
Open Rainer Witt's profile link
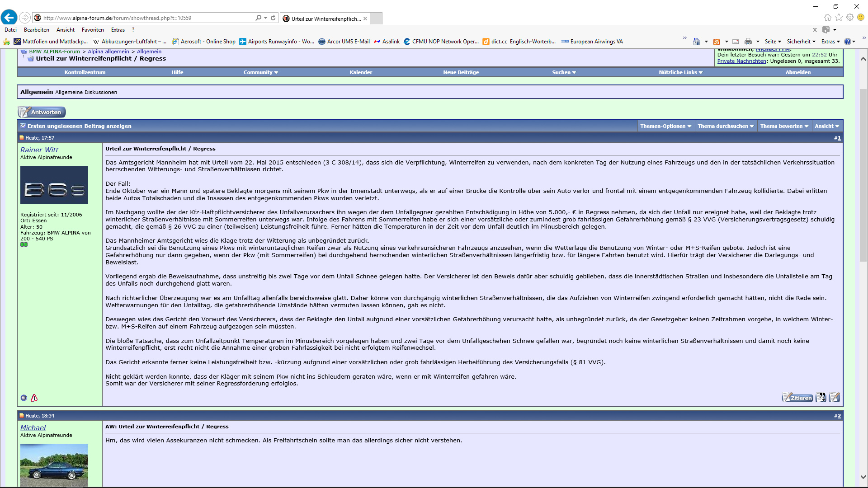[39, 150]
